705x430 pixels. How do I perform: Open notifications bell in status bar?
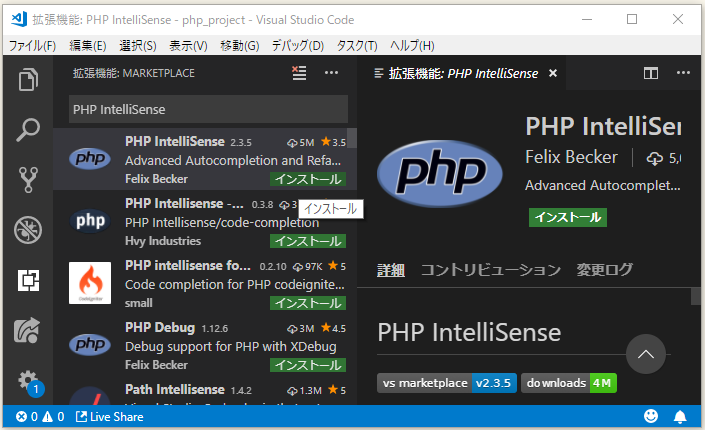coord(680,417)
